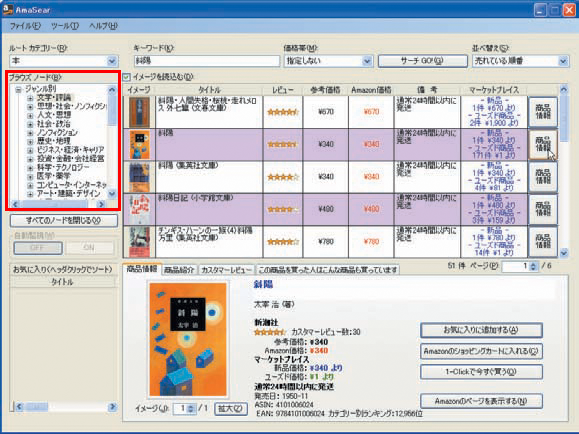
Task: Select アート・建築・デザイン in the tree
Action: click(x=68, y=194)
